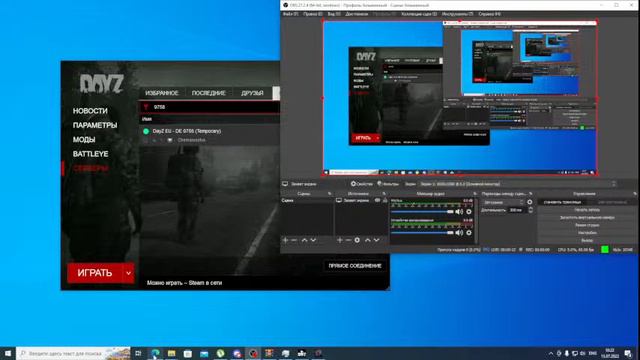The height and width of the screenshot is (360, 640).
Task: Remove source with the minus icon in Sources panel
Action: coord(348,240)
